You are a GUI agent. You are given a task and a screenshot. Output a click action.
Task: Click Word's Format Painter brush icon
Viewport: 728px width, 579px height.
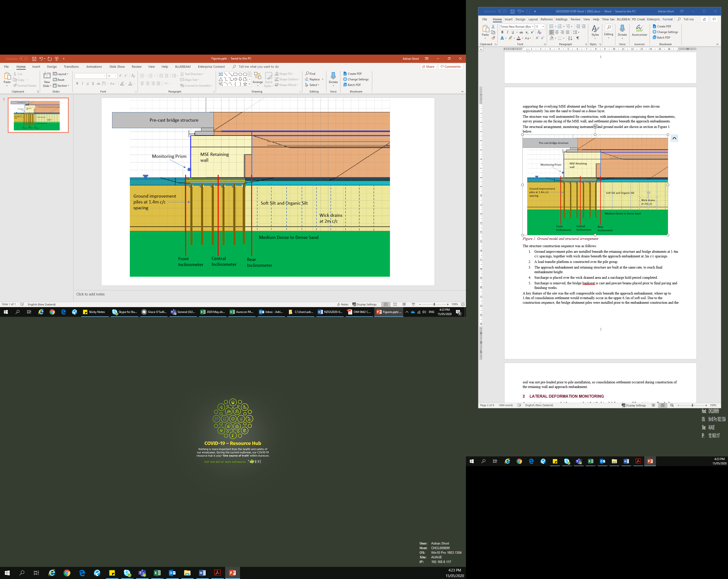(x=493, y=38)
